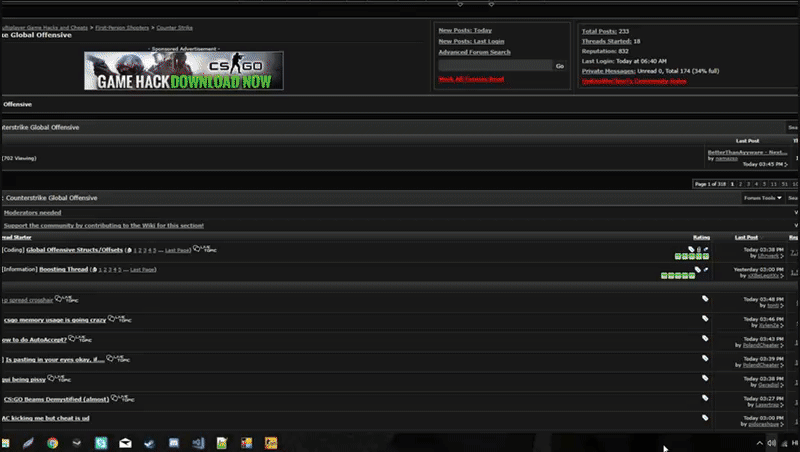This screenshot has width=800, height=452.
Task: Go to page 5 of threads
Action: pos(764,184)
